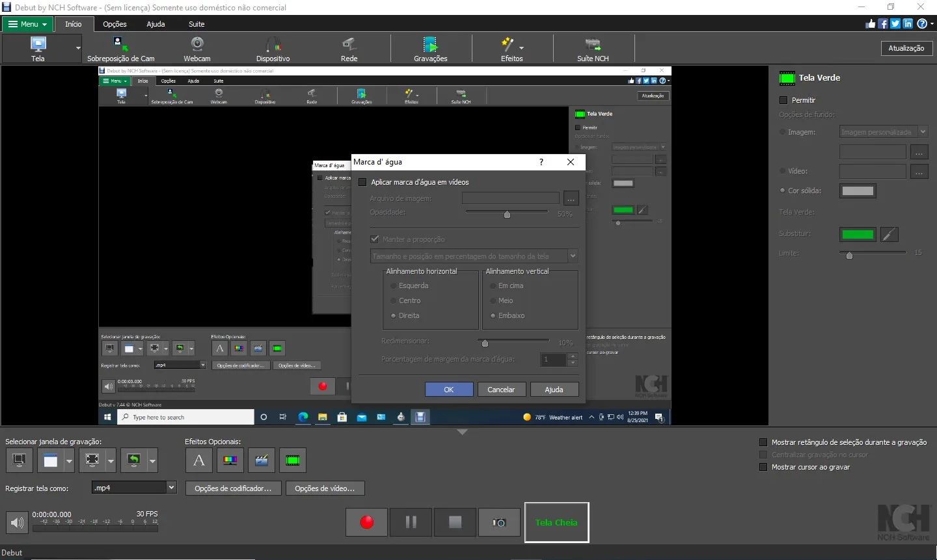Open the green Menu dropdown
This screenshot has width=937, height=560.
tap(27, 24)
